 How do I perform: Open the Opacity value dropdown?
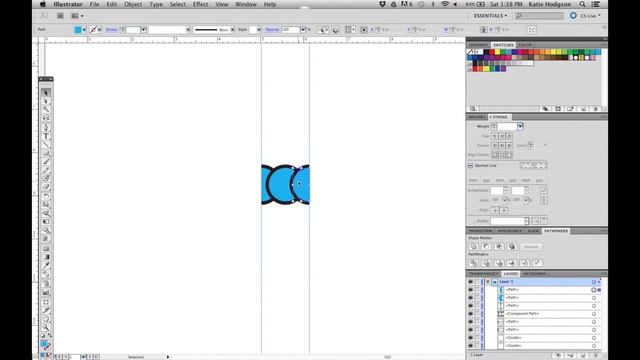pos(303,30)
